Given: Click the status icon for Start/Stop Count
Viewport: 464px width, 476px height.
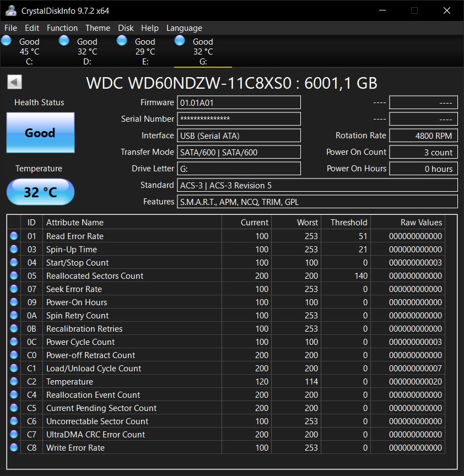Looking at the screenshot, I should pyautogui.click(x=14, y=262).
